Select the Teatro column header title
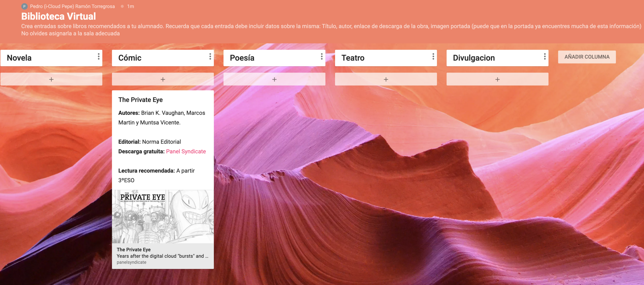This screenshot has height=285, width=644. pos(353,58)
